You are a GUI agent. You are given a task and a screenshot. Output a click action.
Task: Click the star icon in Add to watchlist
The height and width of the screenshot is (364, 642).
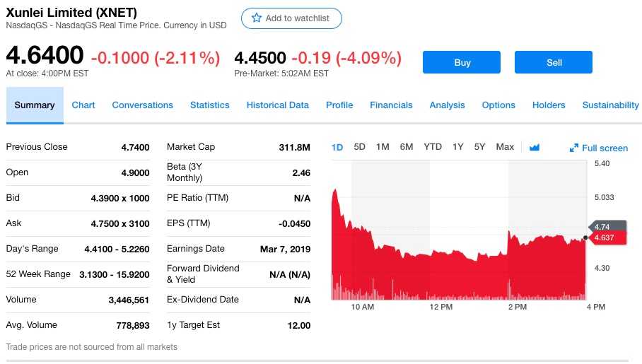(x=257, y=18)
